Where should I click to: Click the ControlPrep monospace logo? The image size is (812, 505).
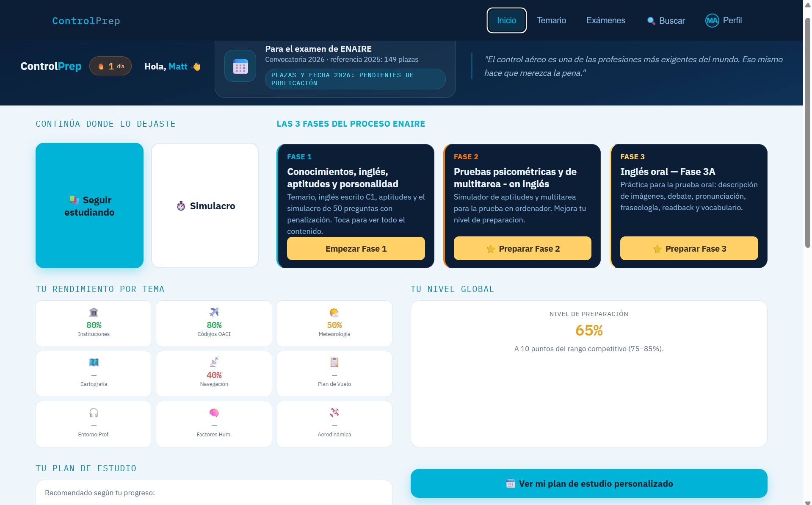coord(86,21)
